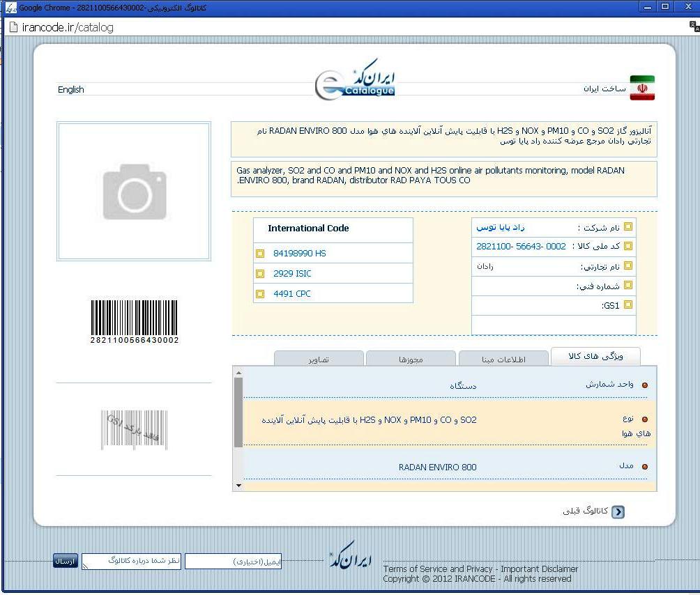
Task: Click the Terms of Service footer text
Action: coord(481,569)
